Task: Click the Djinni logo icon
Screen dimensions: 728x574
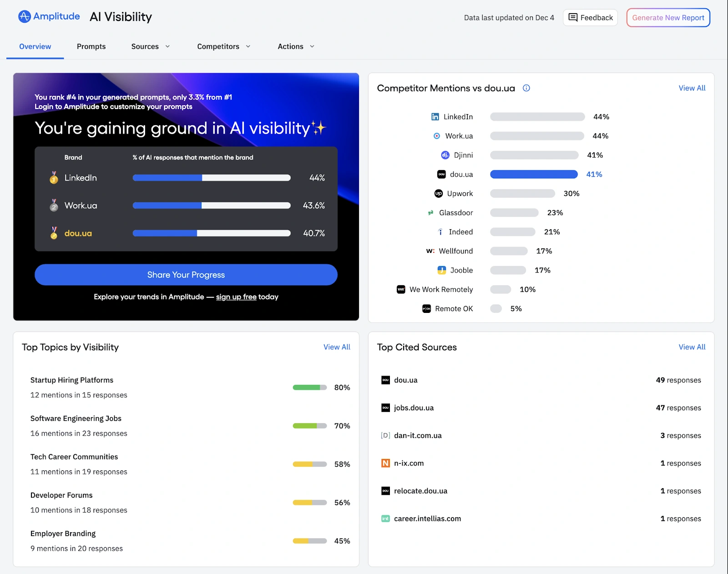Action: point(445,155)
